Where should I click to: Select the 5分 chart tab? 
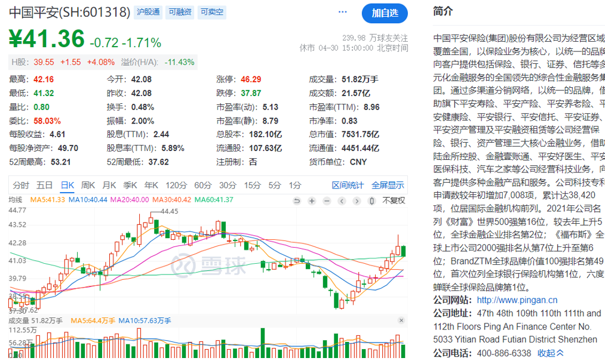click(x=275, y=186)
